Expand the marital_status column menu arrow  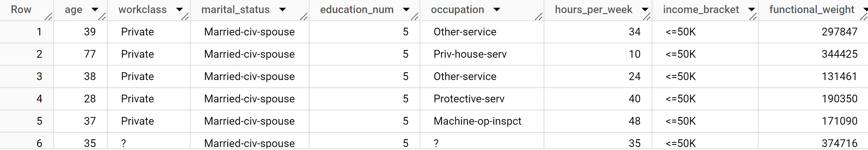tap(282, 10)
